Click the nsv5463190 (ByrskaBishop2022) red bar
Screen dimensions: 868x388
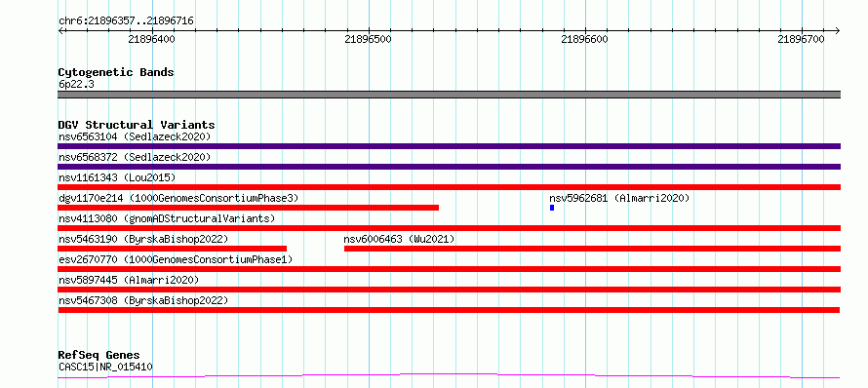point(173,249)
